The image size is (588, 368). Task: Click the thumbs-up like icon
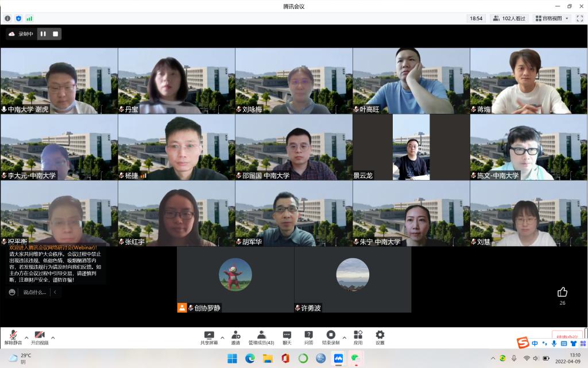(x=562, y=292)
